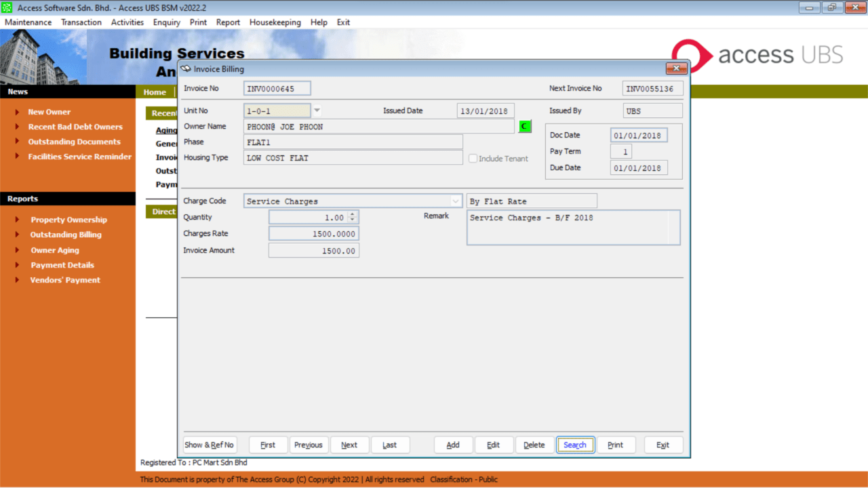Open the Transaction menu
Screen dimensions: 868x488
pos(81,22)
